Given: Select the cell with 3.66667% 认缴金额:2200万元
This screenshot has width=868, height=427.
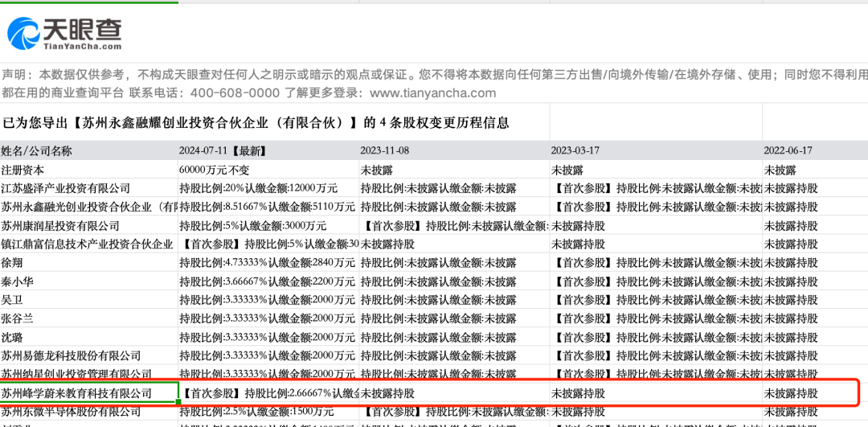Looking at the screenshot, I should (268, 281).
